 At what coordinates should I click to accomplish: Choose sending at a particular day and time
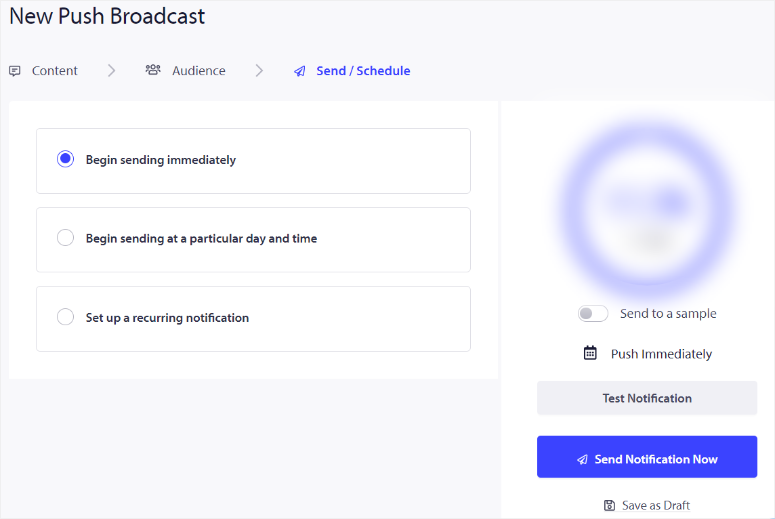point(66,238)
